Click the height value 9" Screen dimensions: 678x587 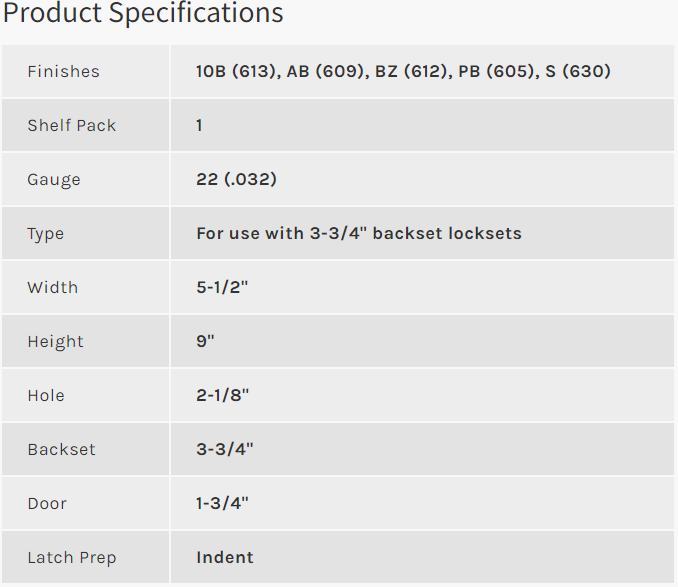205,341
